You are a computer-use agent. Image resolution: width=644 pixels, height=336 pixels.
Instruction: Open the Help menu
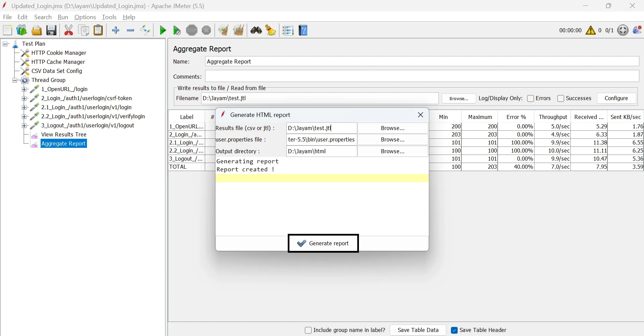[129, 17]
